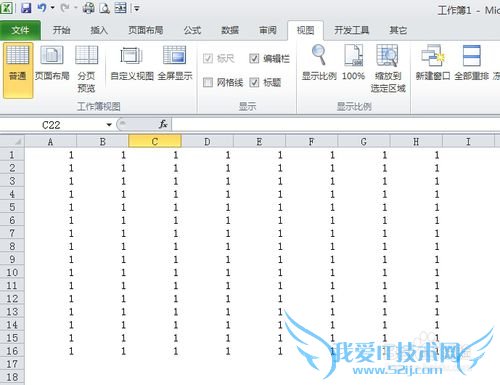Click inside the formula bar input

click(x=336, y=125)
